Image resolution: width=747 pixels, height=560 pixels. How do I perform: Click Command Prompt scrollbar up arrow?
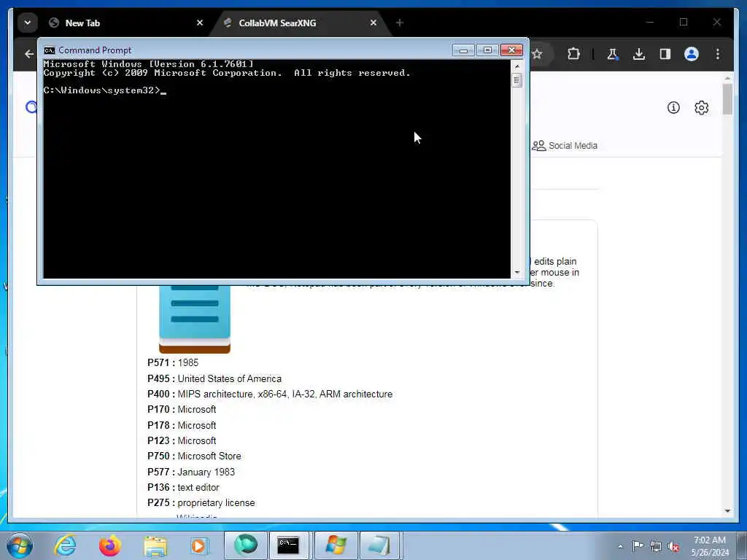517,66
